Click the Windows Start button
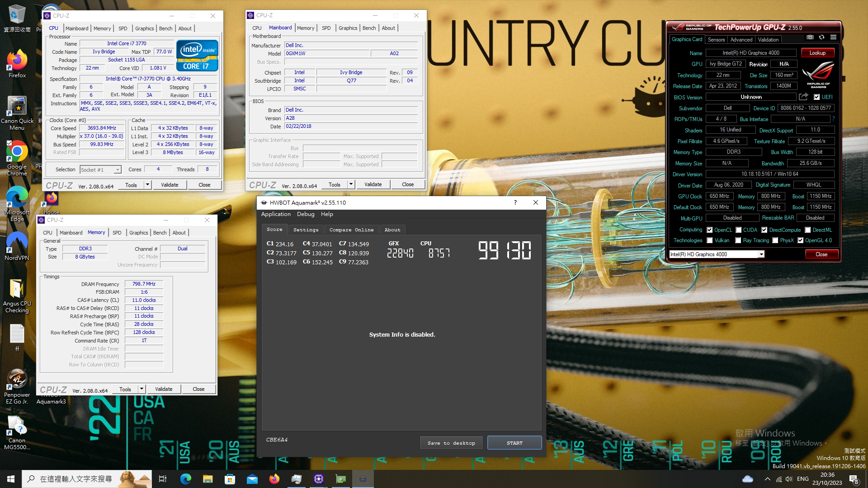Screen dimensions: 868x488 pos(11,479)
